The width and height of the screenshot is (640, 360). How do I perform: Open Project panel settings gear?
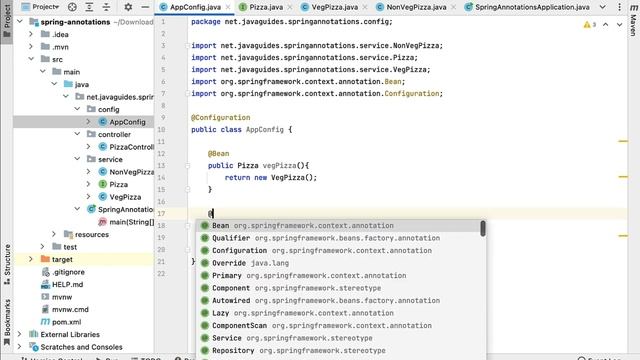128,7
